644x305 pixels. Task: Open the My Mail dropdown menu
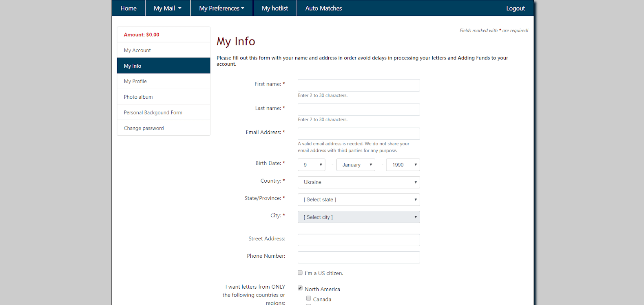[168, 8]
